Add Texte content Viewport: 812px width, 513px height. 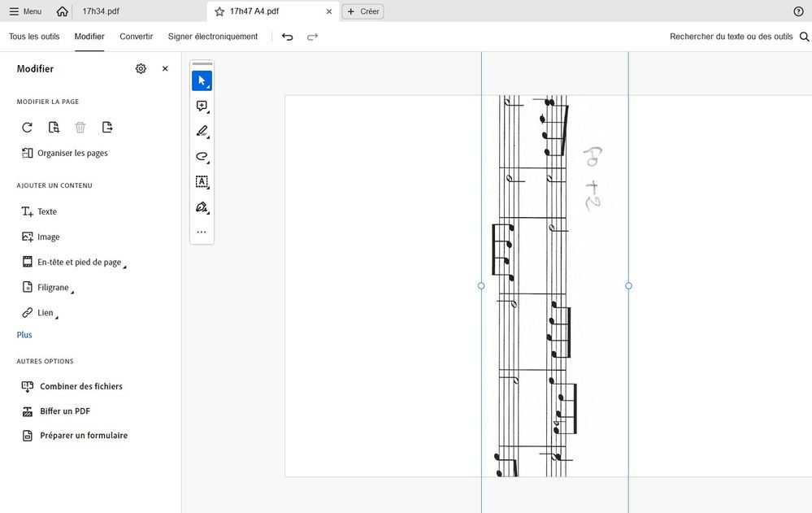pyautogui.click(x=39, y=211)
